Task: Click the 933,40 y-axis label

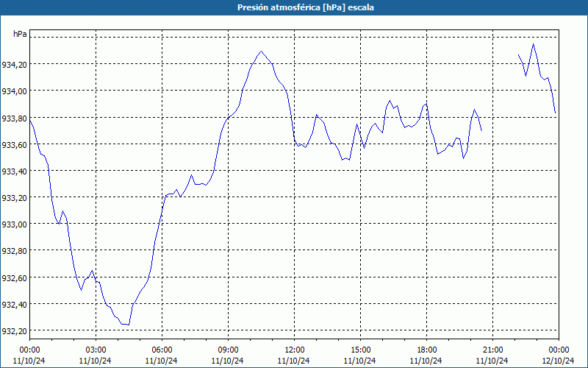Action: tap(14, 171)
